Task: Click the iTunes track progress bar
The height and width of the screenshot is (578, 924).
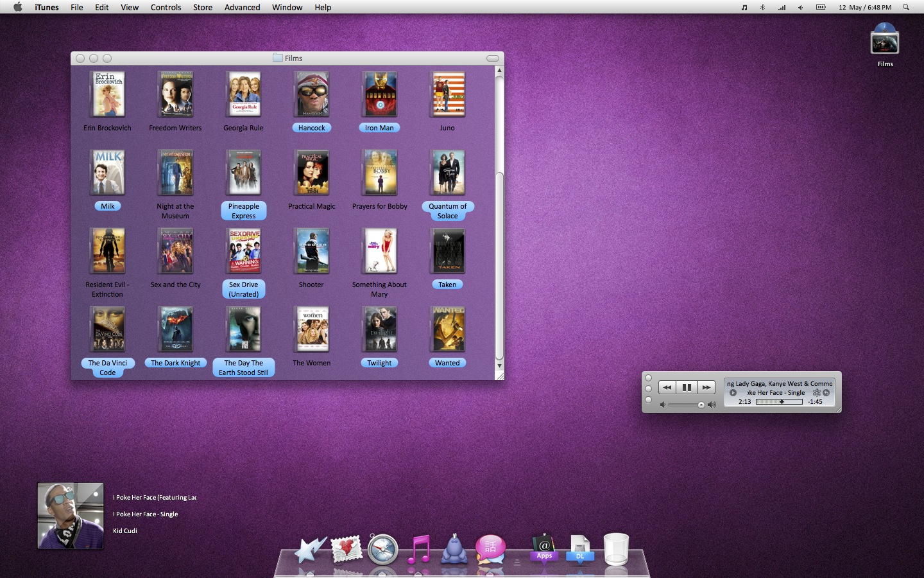Action: click(x=779, y=401)
